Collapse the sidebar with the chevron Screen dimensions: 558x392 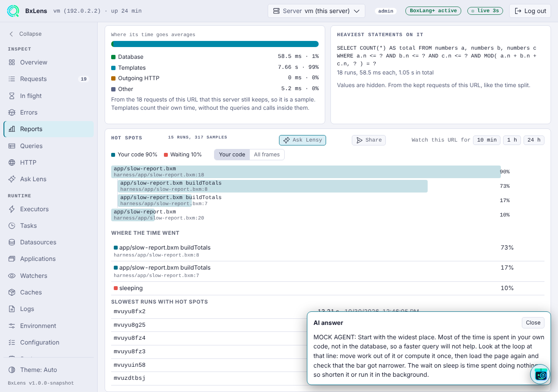click(11, 34)
